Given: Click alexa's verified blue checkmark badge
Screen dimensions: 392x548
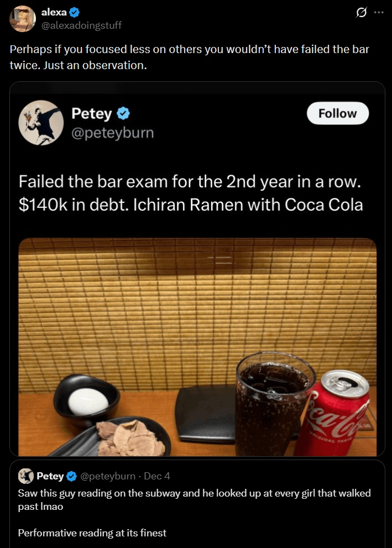Looking at the screenshot, I should tap(75, 12).
